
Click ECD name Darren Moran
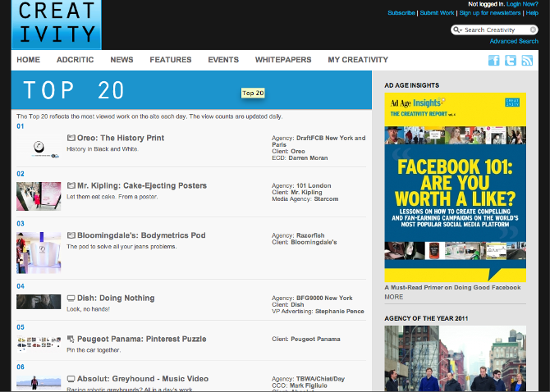(x=308, y=158)
